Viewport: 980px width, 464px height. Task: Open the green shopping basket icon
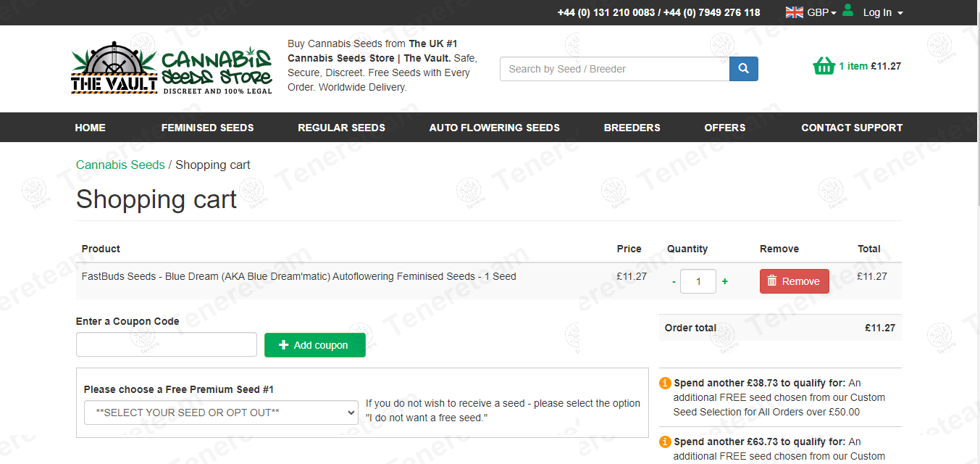pyautogui.click(x=824, y=67)
